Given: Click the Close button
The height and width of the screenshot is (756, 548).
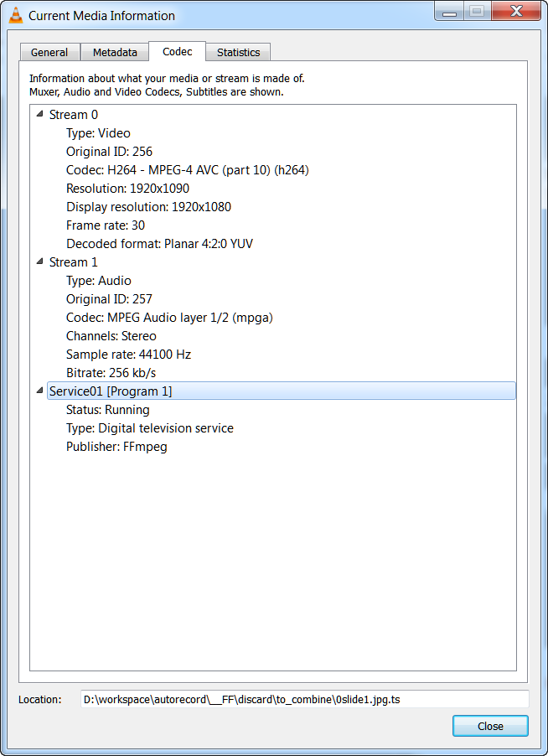Looking at the screenshot, I should tap(490, 726).
